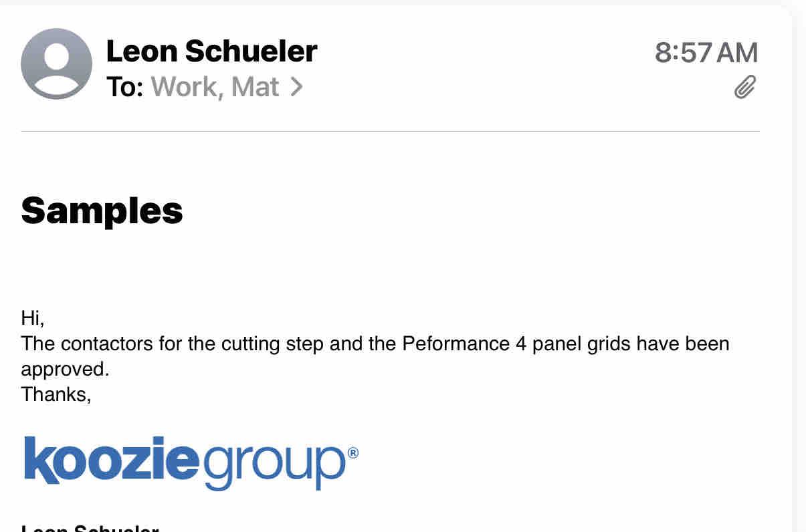Open the paperclip attachment icon
Image resolution: width=806 pixels, height=532 pixels.
pyautogui.click(x=744, y=87)
